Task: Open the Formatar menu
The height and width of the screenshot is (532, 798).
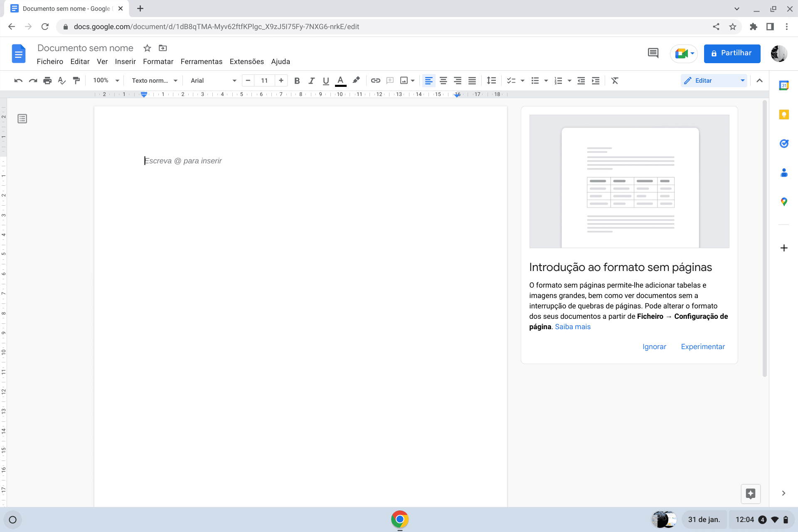Action: pyautogui.click(x=158, y=62)
